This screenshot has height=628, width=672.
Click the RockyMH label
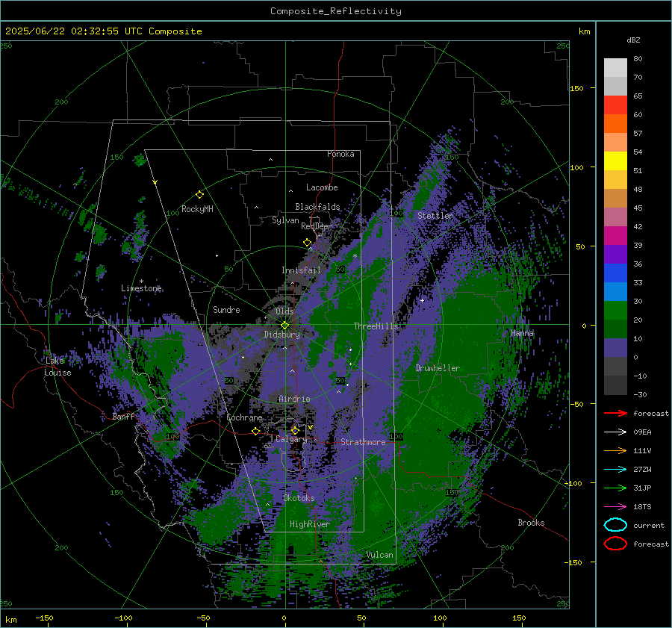click(197, 209)
